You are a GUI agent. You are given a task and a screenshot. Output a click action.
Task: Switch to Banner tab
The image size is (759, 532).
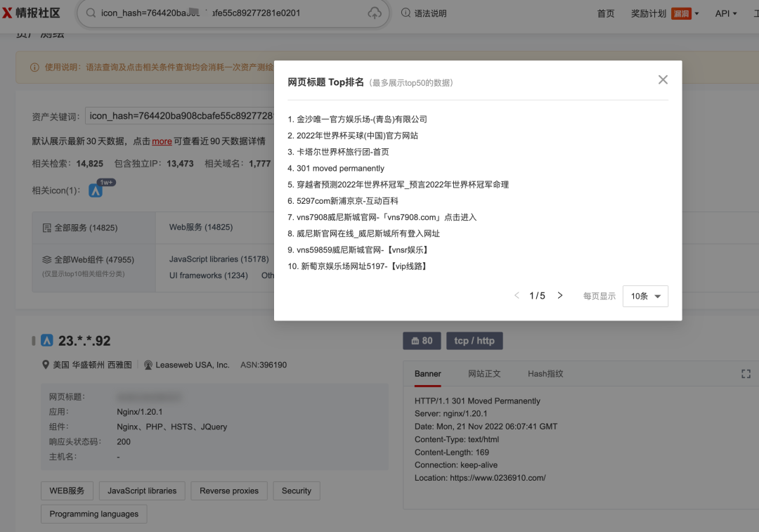[x=427, y=374]
